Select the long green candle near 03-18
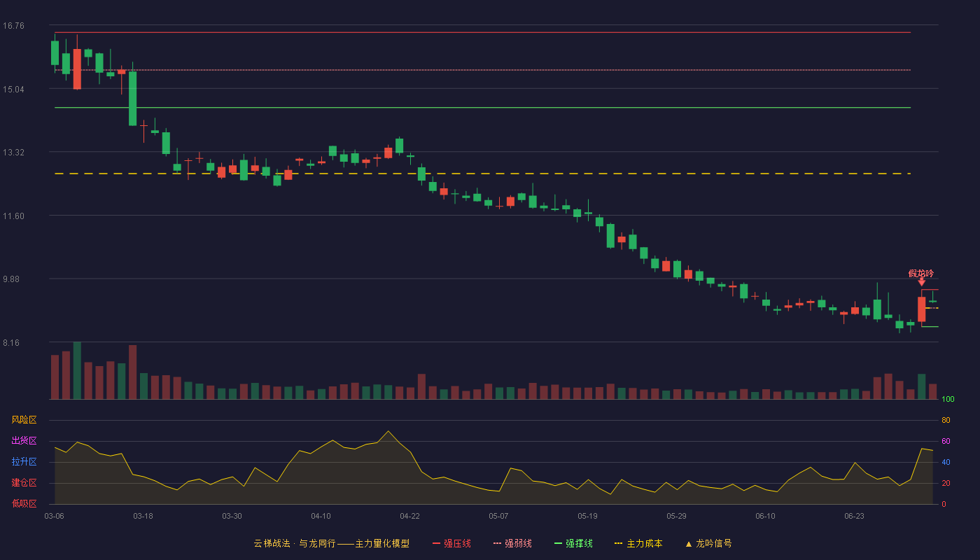Image resolution: width=980 pixels, height=560 pixels. click(x=132, y=98)
